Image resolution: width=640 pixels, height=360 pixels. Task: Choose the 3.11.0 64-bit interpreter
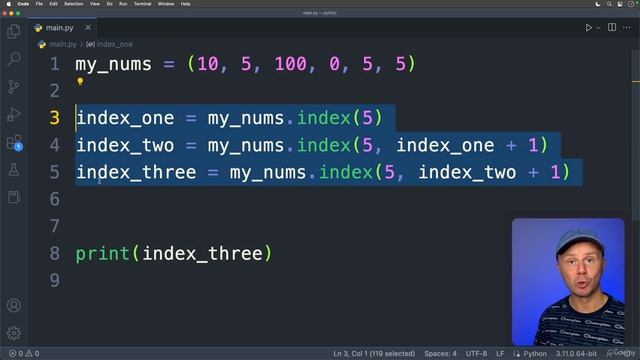[x=576, y=353]
